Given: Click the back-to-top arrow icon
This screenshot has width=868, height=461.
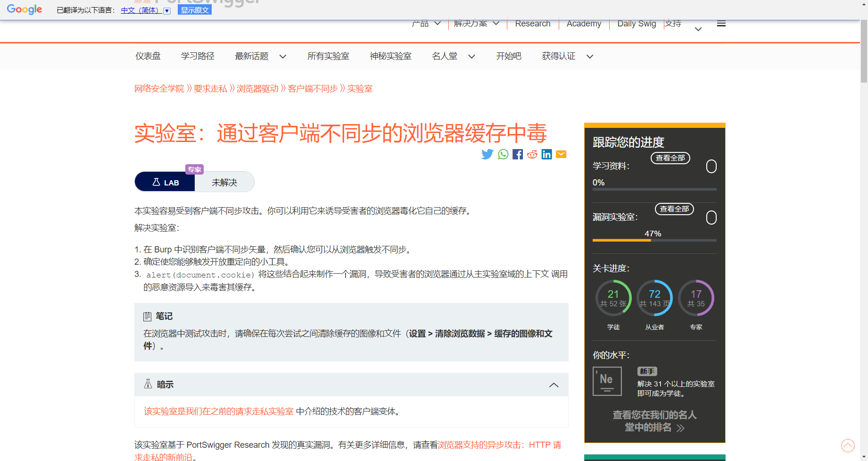Looking at the screenshot, I should [x=848, y=445].
